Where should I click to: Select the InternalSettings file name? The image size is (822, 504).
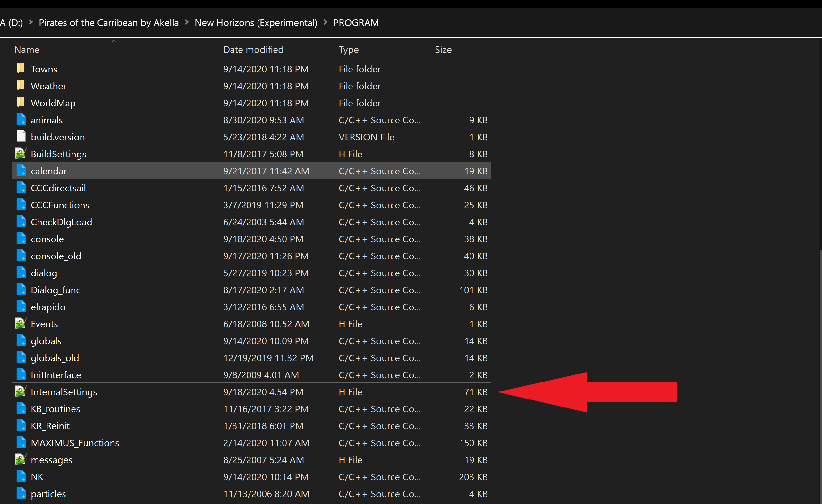coord(64,392)
